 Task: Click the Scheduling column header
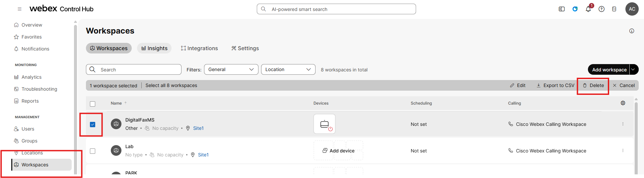pyautogui.click(x=421, y=103)
